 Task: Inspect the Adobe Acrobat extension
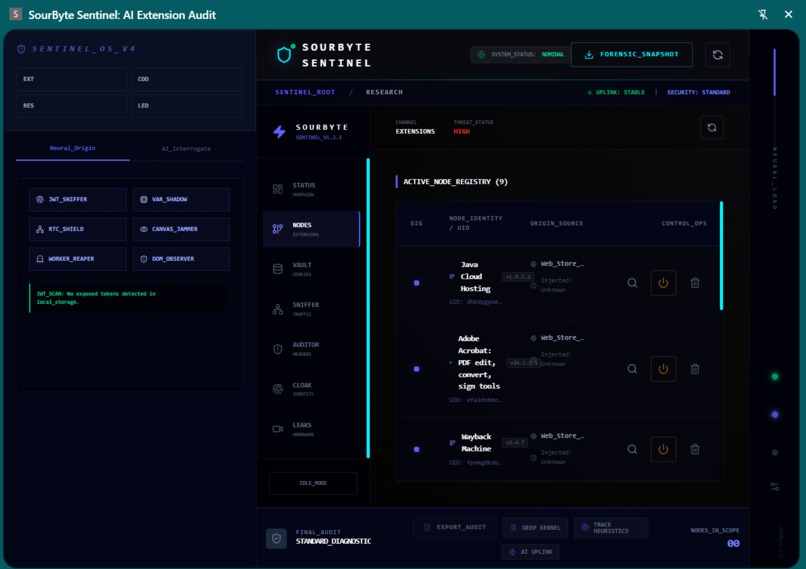point(632,369)
